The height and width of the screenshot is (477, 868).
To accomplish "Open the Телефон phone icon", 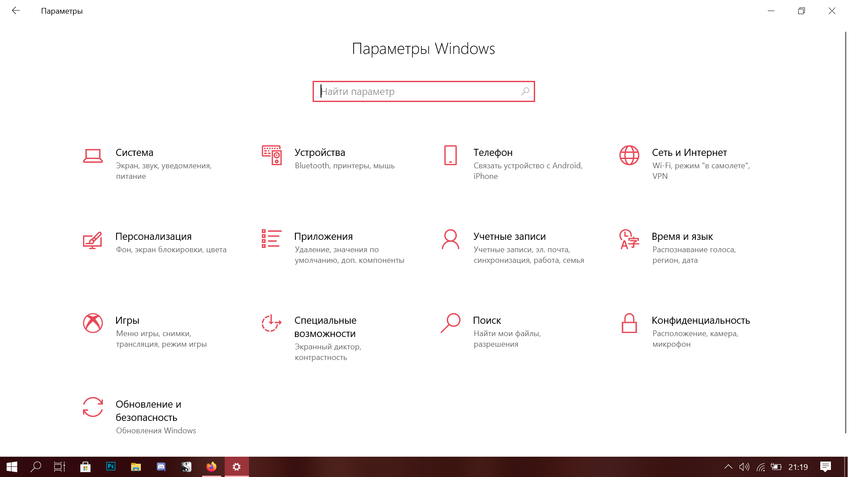I will click(450, 155).
